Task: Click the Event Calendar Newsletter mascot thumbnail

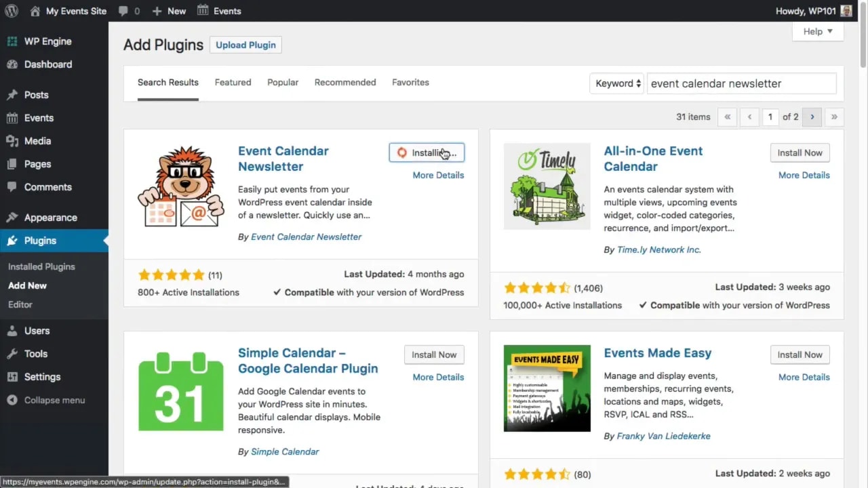Action: pyautogui.click(x=181, y=186)
